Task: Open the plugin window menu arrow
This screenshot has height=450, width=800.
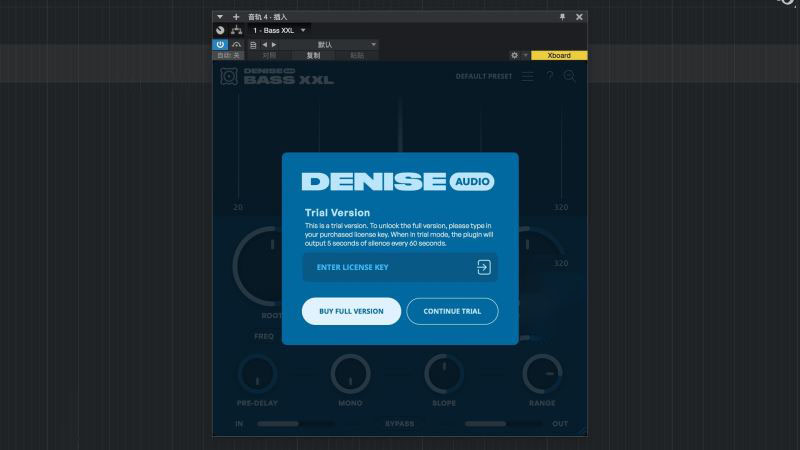Action: [x=220, y=17]
